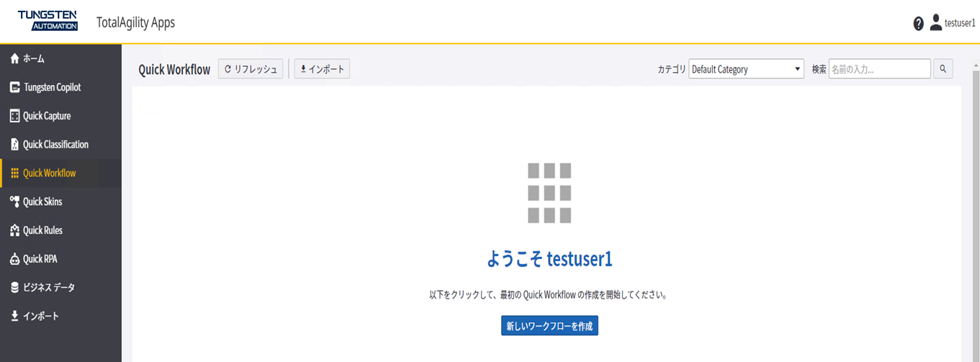Click the Quick Workflow page heading

[x=174, y=70]
